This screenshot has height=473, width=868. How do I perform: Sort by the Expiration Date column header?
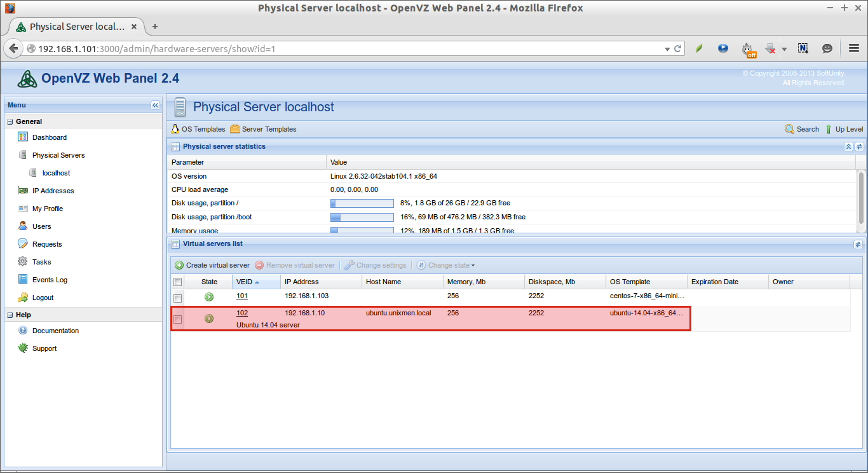click(x=728, y=282)
